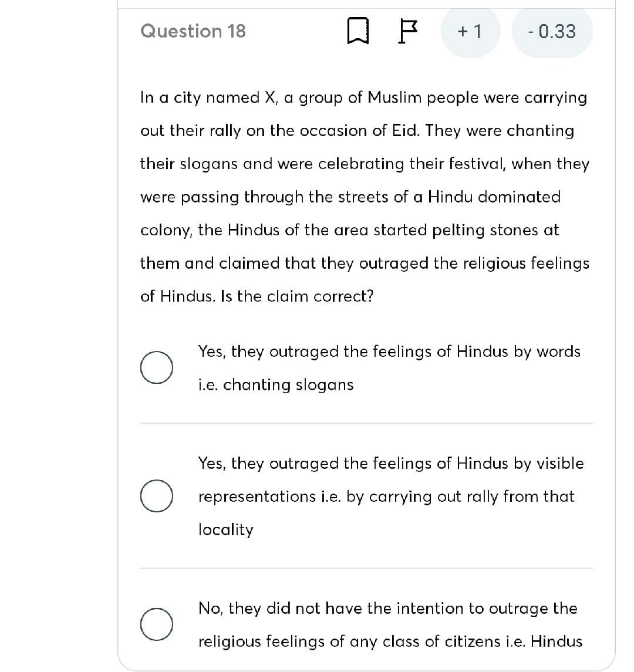Click 'i.e. chanting slogans' option line

pos(276,385)
